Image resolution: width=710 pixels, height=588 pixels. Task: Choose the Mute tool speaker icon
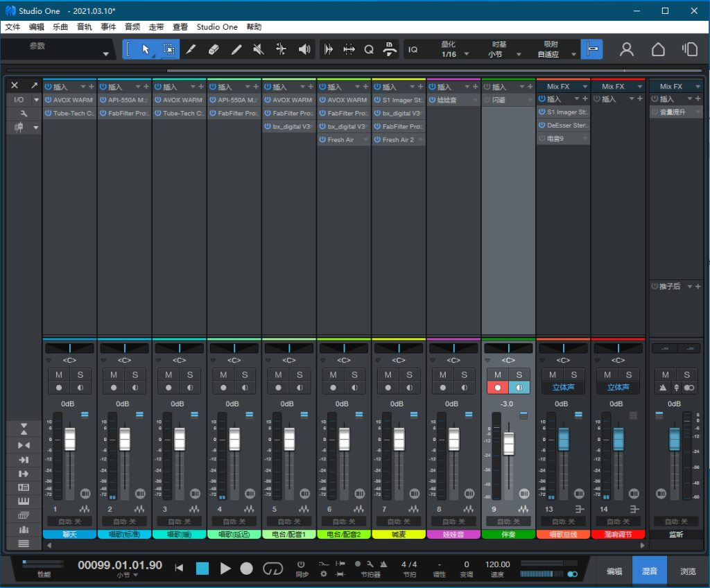[258, 49]
